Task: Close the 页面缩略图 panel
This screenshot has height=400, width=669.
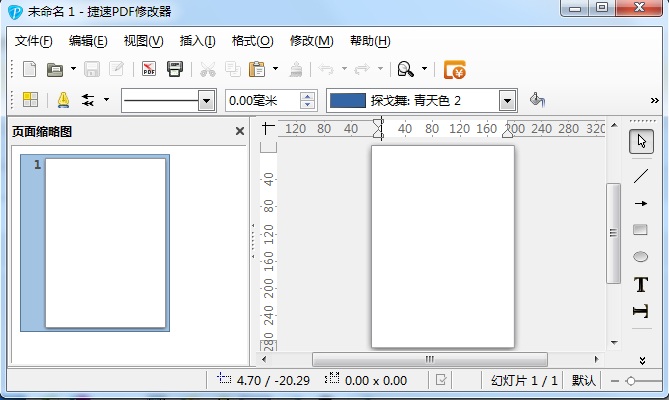Action: pos(240,131)
